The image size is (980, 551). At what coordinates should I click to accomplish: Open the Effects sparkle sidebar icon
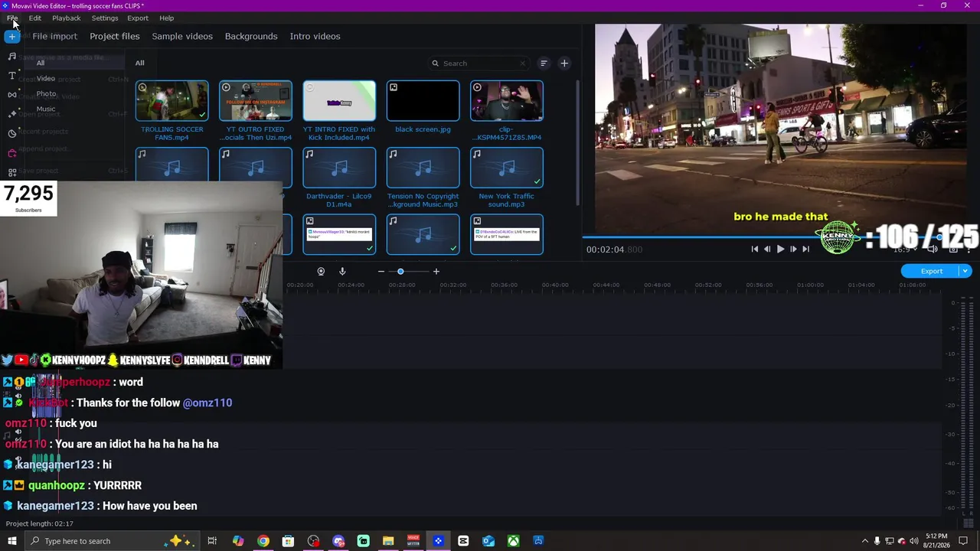point(11,114)
